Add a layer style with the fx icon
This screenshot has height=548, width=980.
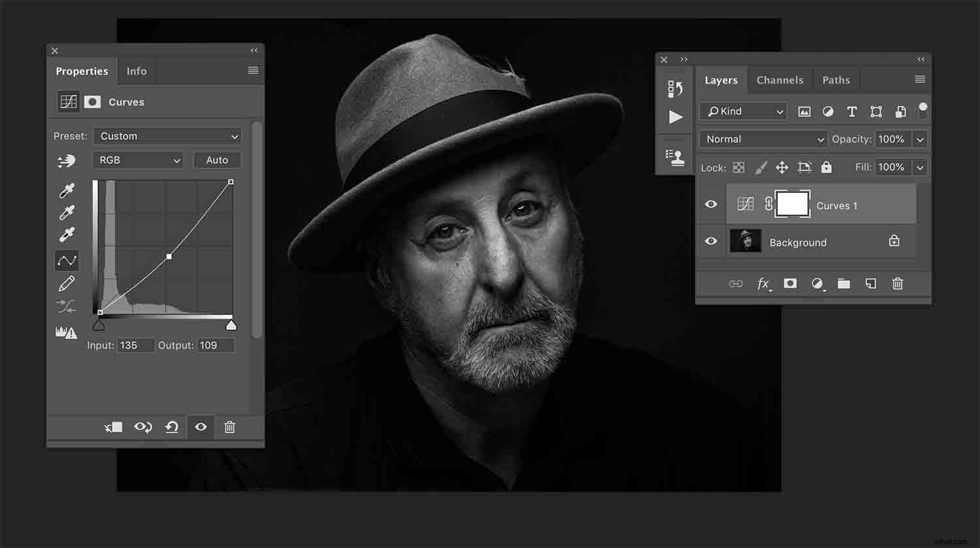coord(763,283)
